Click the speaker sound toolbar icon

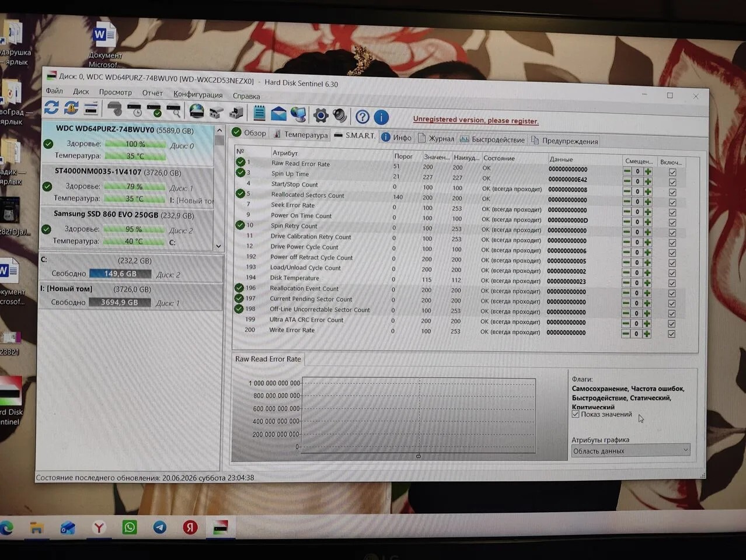(x=340, y=116)
